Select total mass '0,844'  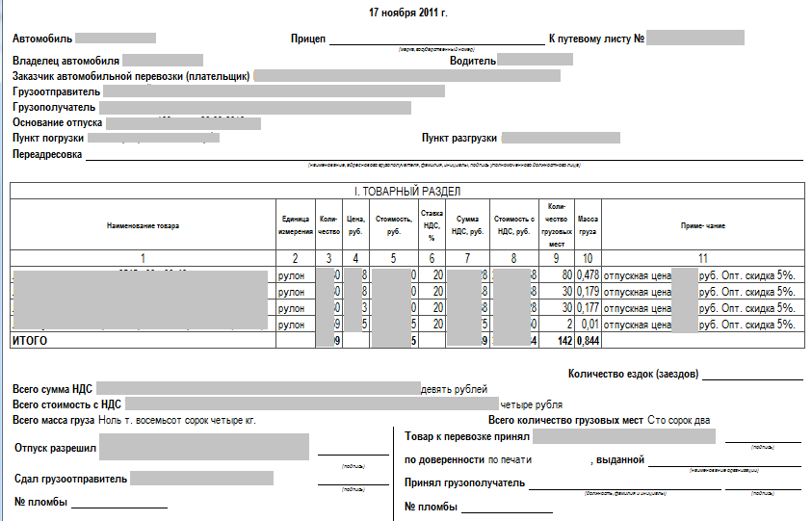[588, 341]
